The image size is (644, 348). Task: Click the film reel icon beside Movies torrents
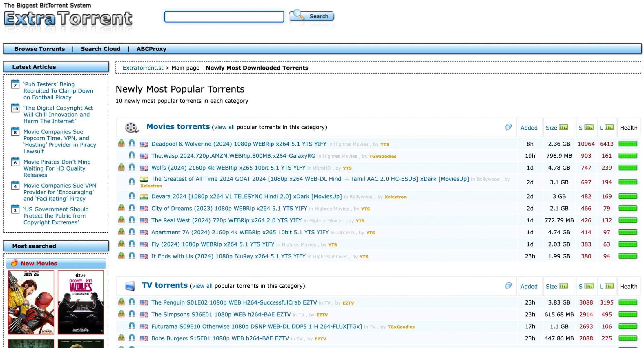click(x=132, y=127)
